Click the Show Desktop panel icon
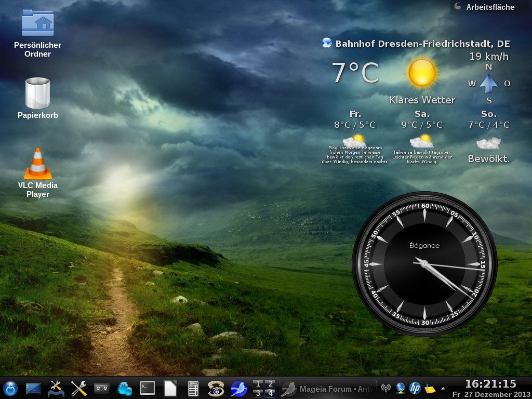 [33, 389]
